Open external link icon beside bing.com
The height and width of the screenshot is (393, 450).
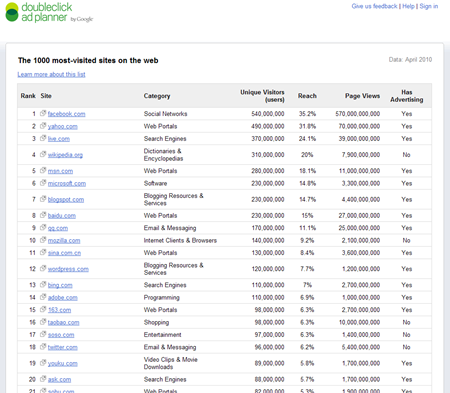pos(43,285)
